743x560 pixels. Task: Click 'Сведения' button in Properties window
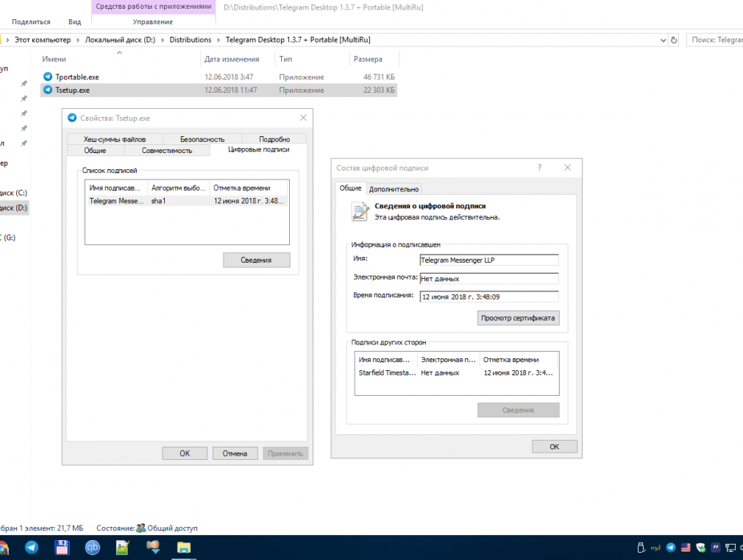(256, 260)
